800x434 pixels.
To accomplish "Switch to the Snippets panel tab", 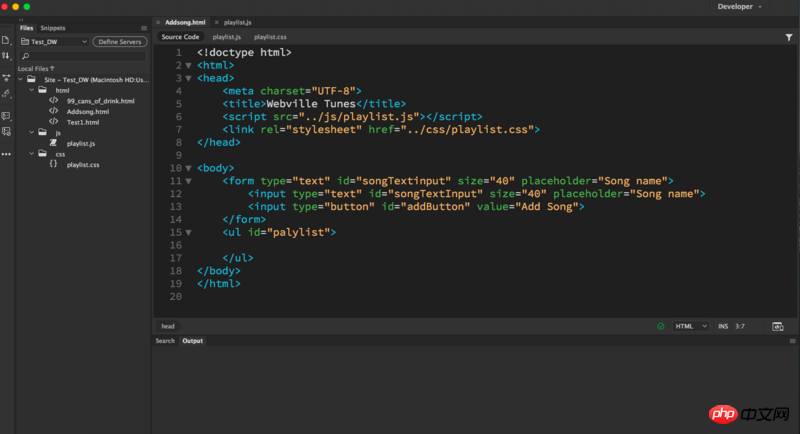I will pyautogui.click(x=53, y=28).
